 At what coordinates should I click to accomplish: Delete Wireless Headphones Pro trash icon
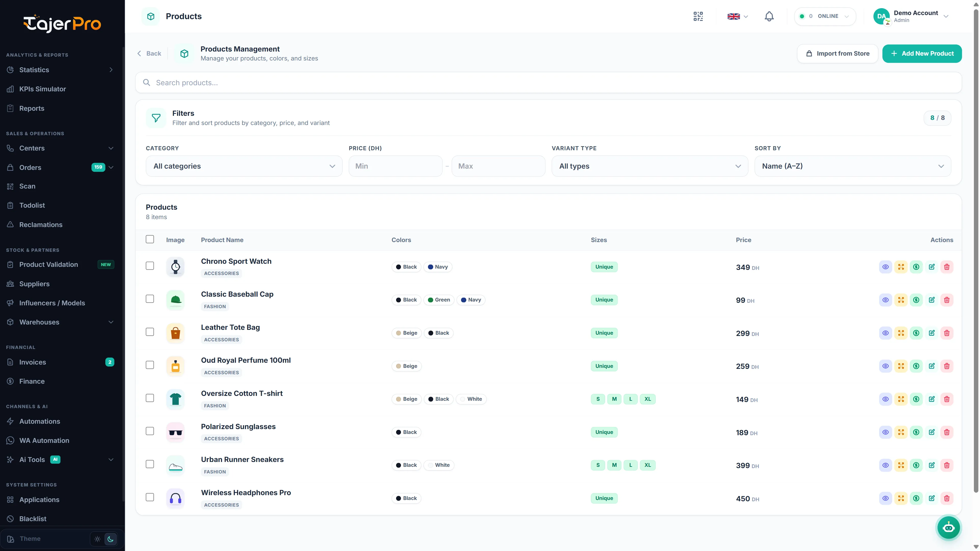tap(947, 498)
